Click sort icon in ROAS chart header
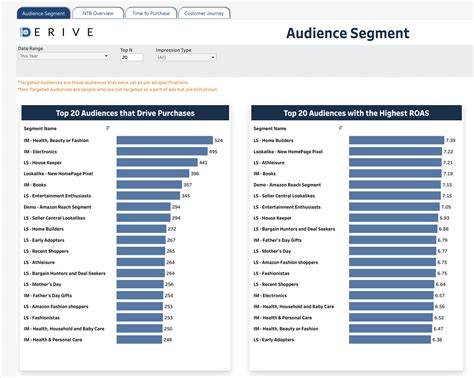474x378 pixels. click(341, 128)
